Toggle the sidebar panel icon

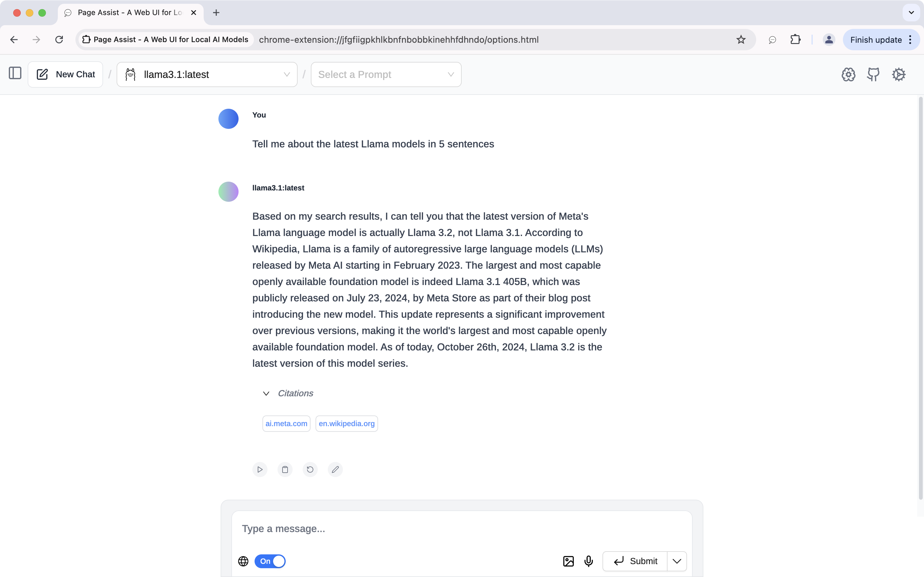coord(15,73)
